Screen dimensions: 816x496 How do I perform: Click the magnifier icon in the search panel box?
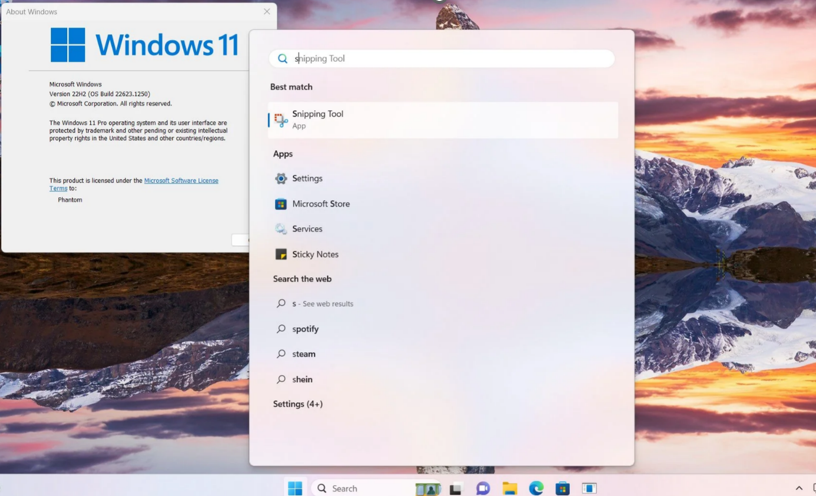coord(282,58)
